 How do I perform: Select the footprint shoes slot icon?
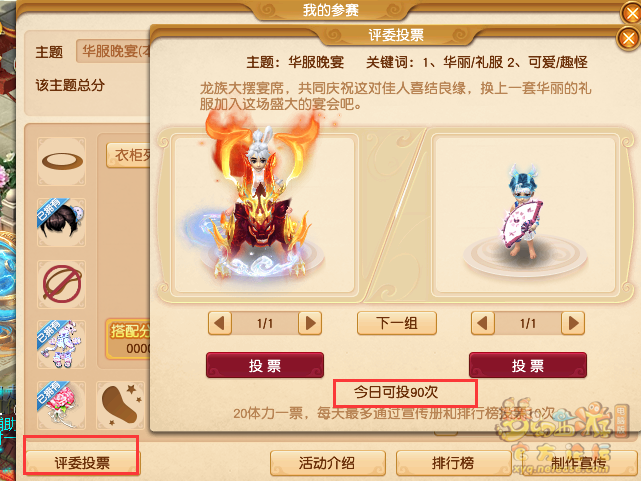click(x=121, y=405)
